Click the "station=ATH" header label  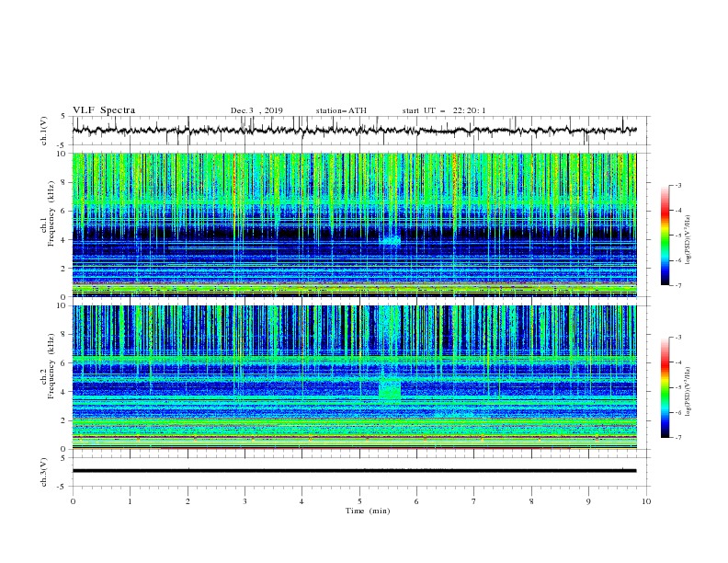(341, 110)
